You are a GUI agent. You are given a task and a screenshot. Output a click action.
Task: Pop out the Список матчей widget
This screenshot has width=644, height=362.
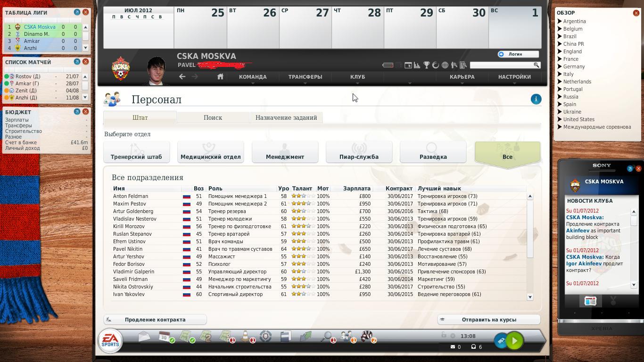[x=77, y=62]
